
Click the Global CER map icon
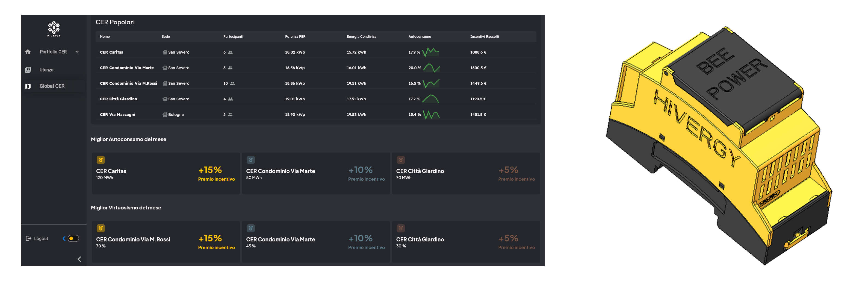[x=28, y=86]
